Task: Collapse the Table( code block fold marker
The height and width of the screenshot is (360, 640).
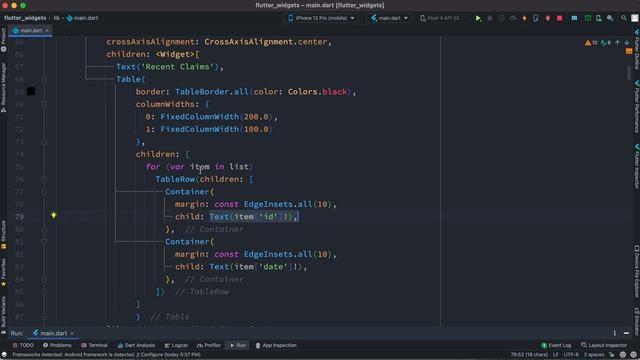Action: coord(44,79)
